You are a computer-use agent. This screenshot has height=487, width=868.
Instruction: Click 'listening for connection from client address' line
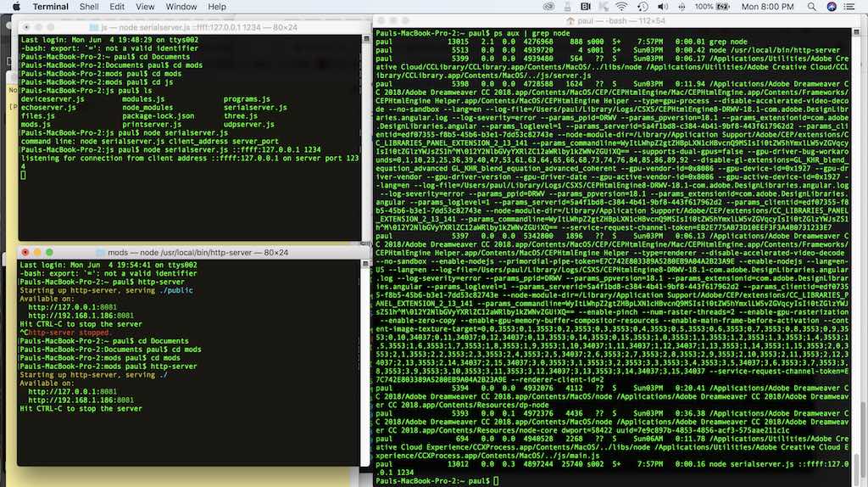click(190, 162)
